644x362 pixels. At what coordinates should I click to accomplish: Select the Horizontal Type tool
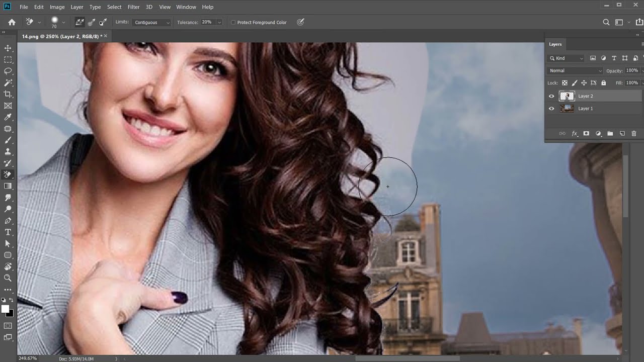8,232
